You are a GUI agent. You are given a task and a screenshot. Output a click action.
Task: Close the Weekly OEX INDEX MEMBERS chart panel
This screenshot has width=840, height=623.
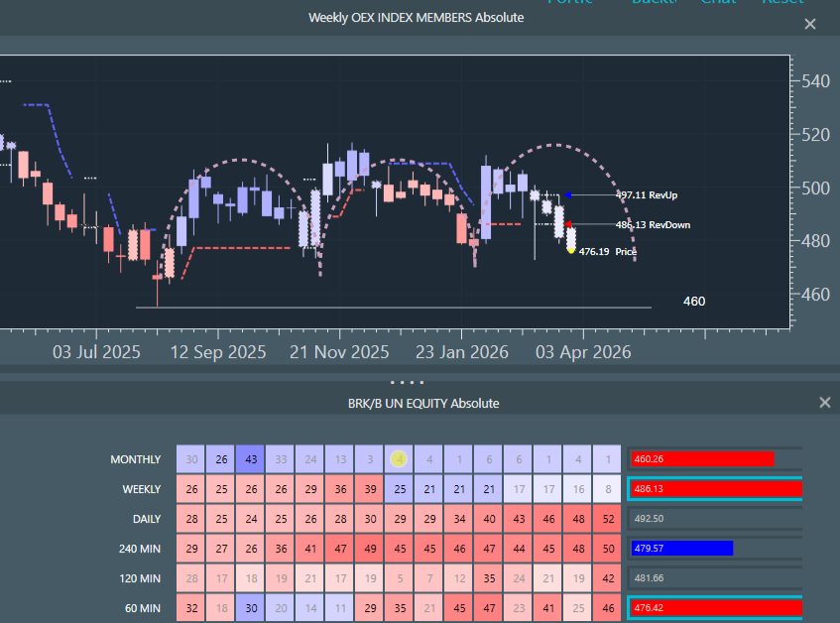pos(810,24)
